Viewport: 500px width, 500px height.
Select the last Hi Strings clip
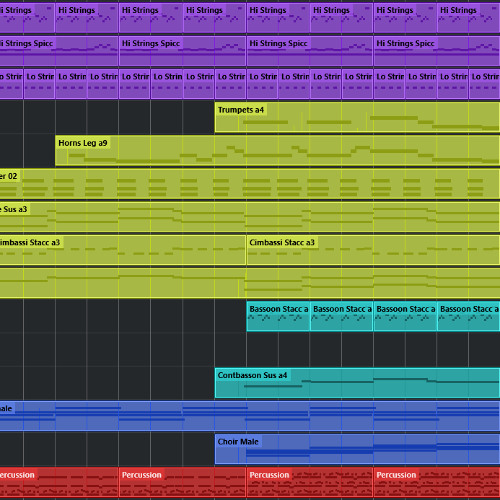tap(469, 18)
